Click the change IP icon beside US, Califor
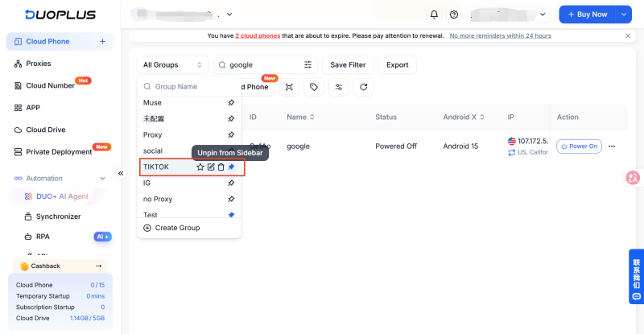The image size is (644, 334). (512, 152)
